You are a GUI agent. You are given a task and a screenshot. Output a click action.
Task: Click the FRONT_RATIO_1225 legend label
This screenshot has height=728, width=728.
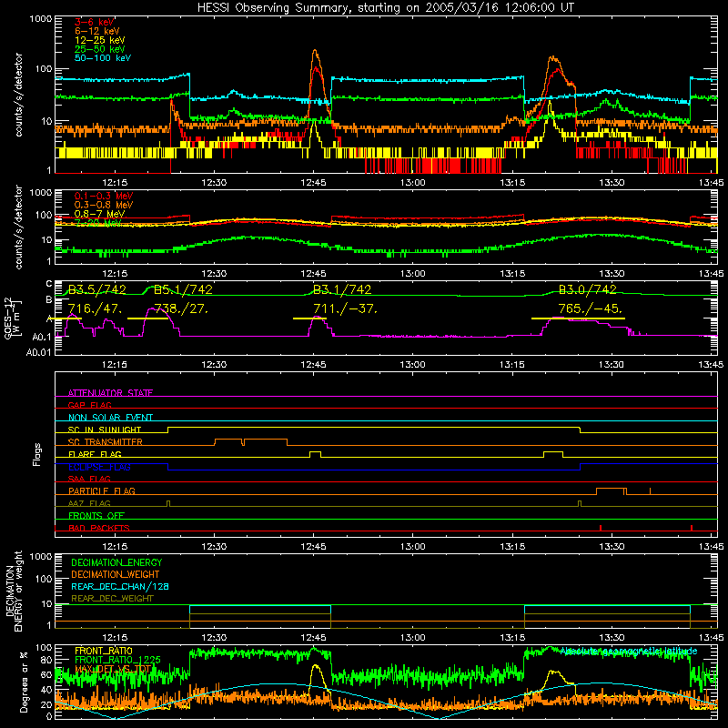tap(117, 660)
